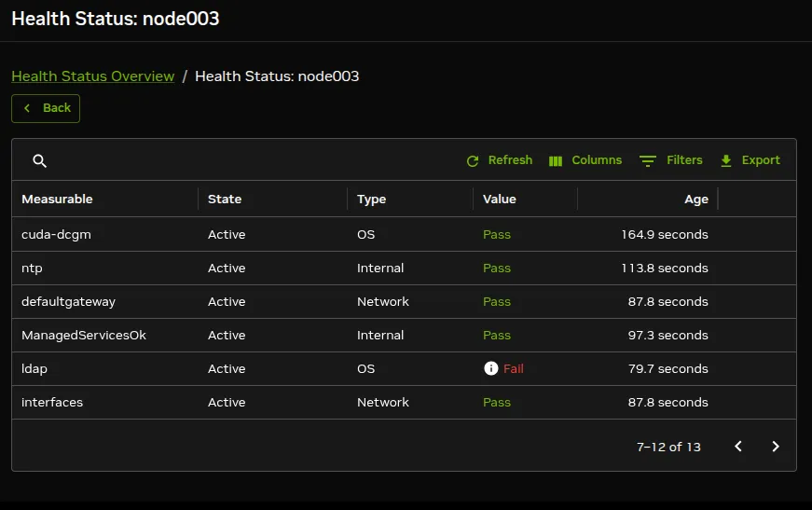Click the Internal type in ntp row
The height and width of the screenshot is (510, 812).
(x=380, y=269)
